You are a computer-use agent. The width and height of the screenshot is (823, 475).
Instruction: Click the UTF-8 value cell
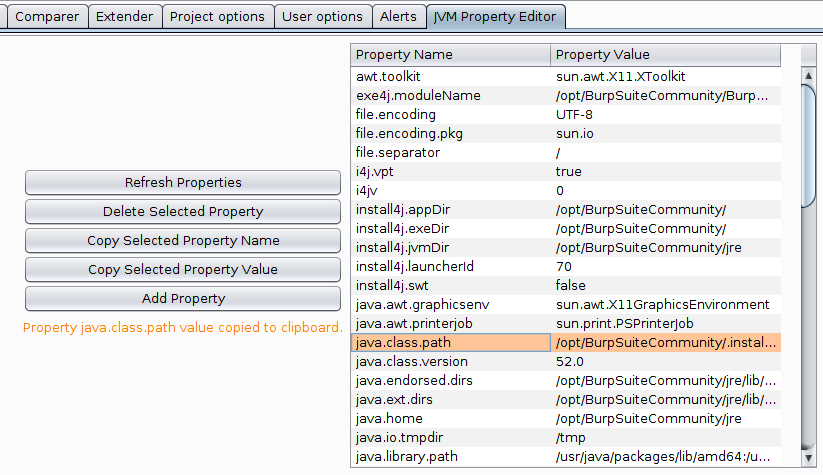(666, 114)
